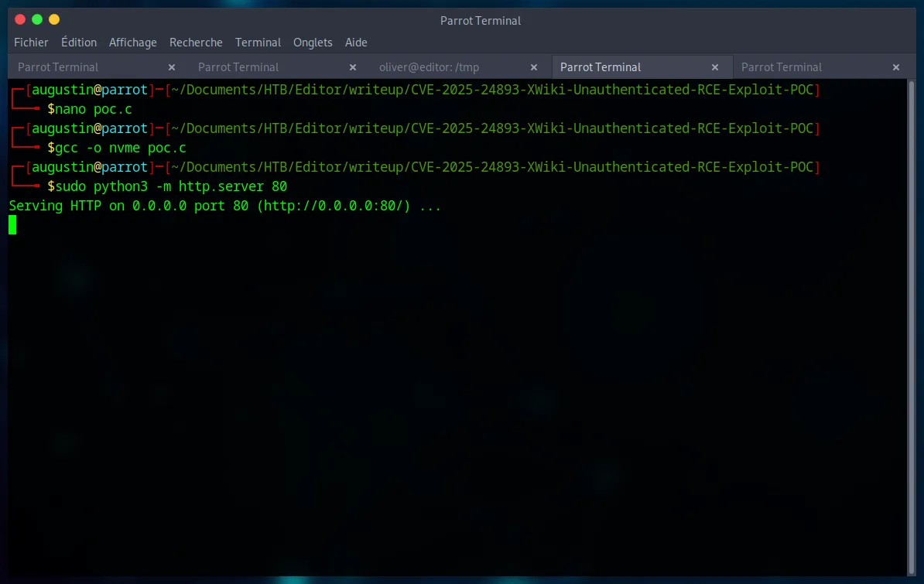Open the Affichage menu
Image resolution: width=924 pixels, height=584 pixels.
click(132, 43)
